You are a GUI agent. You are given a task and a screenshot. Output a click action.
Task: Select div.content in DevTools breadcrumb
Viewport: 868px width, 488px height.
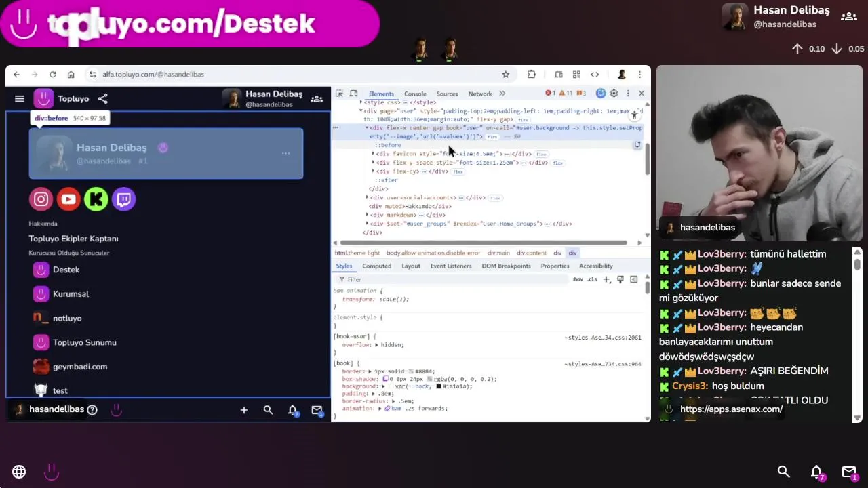pyautogui.click(x=531, y=253)
